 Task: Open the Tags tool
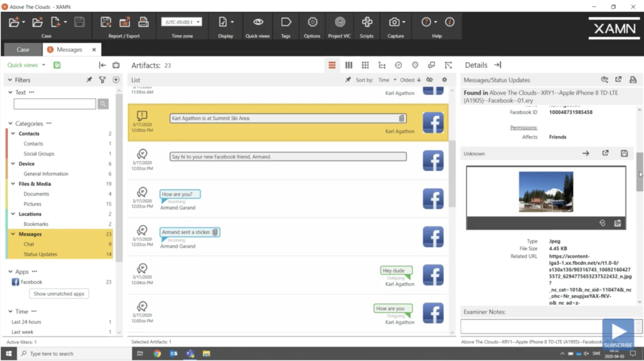[x=286, y=22]
